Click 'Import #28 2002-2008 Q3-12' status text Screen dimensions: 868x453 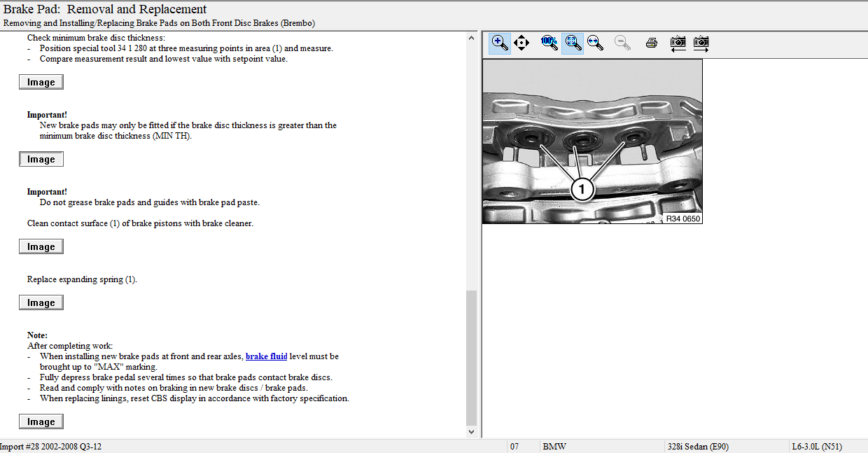click(x=51, y=447)
